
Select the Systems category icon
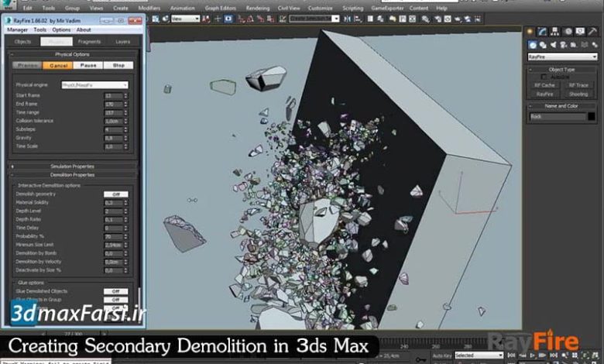pos(595,45)
